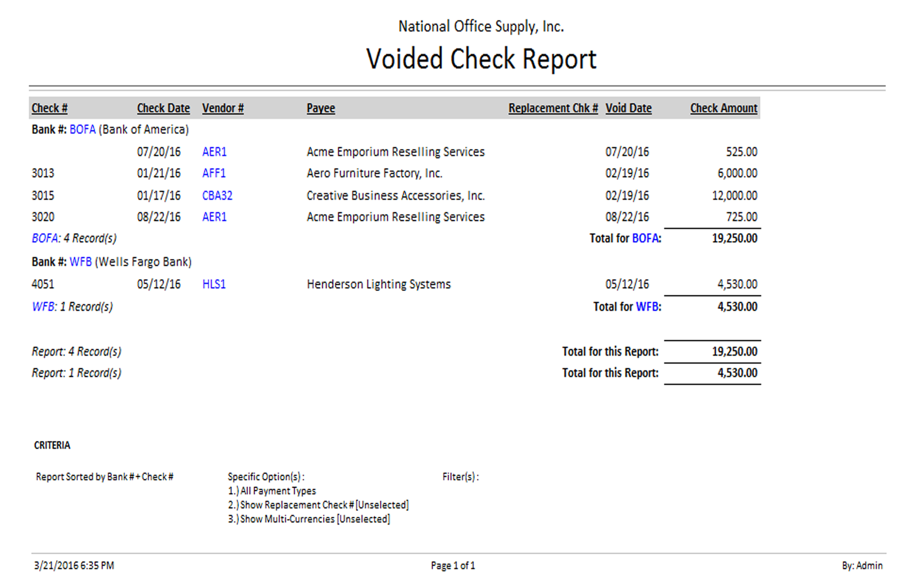Click the 12,000.00 check amount
The image size is (919, 588).
pyautogui.click(x=734, y=196)
